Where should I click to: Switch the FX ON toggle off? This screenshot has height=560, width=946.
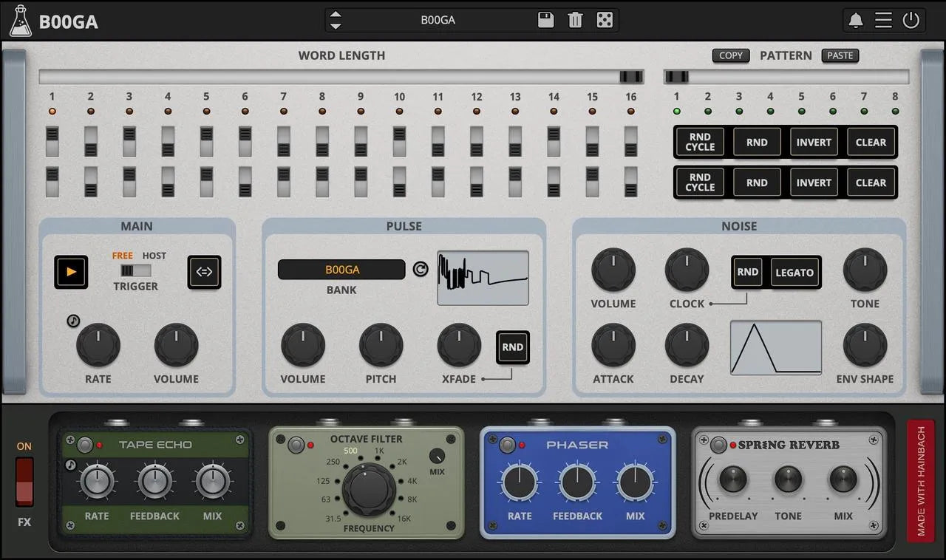click(x=23, y=481)
